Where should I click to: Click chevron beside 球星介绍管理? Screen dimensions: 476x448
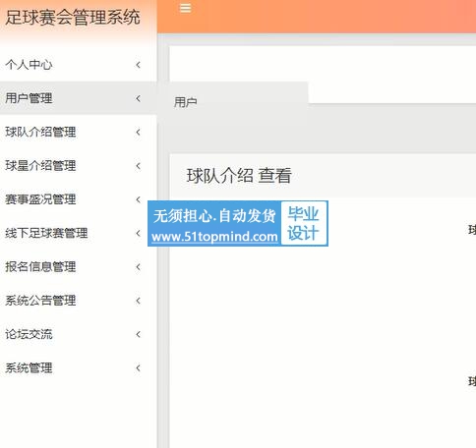click(139, 166)
